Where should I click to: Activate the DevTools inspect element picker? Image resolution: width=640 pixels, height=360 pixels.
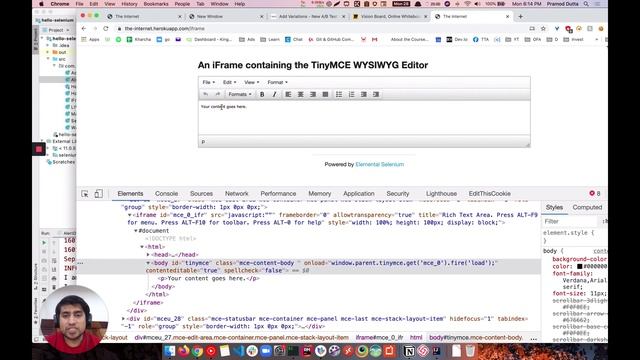pyautogui.click(x=85, y=194)
